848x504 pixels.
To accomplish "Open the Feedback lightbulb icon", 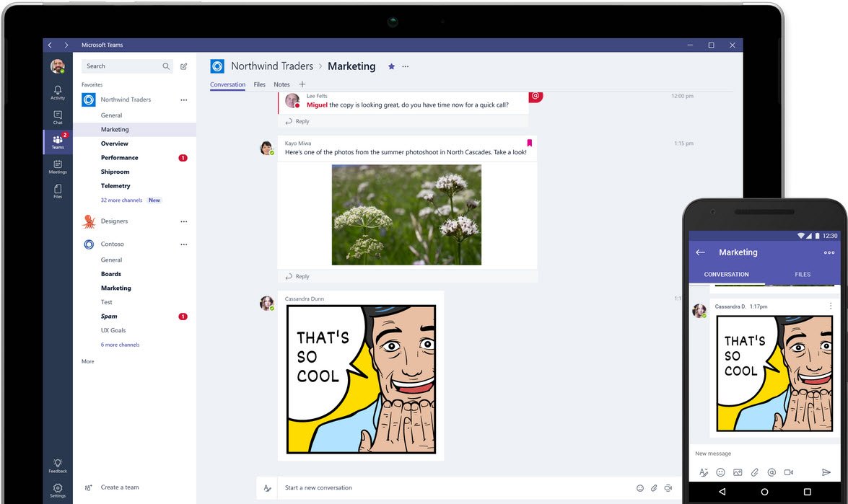I will coord(58,465).
